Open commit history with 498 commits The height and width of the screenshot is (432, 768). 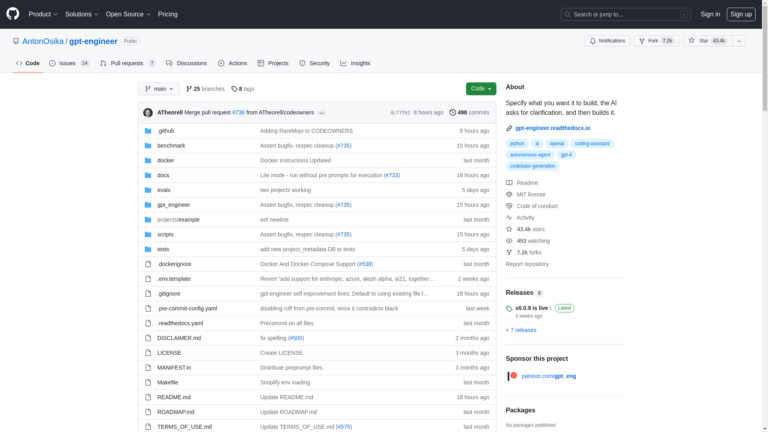click(x=469, y=113)
